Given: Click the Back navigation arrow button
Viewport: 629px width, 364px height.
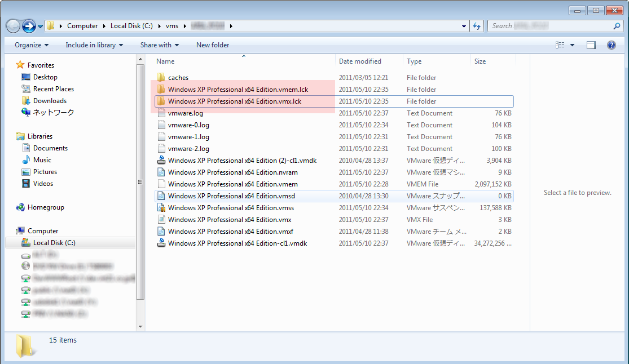Looking at the screenshot, I should 13,26.
